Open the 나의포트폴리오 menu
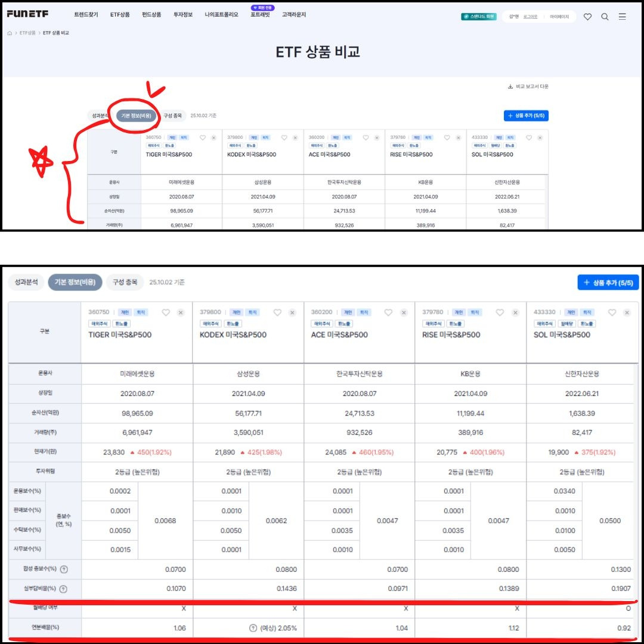This screenshot has width=644, height=644. pyautogui.click(x=221, y=15)
